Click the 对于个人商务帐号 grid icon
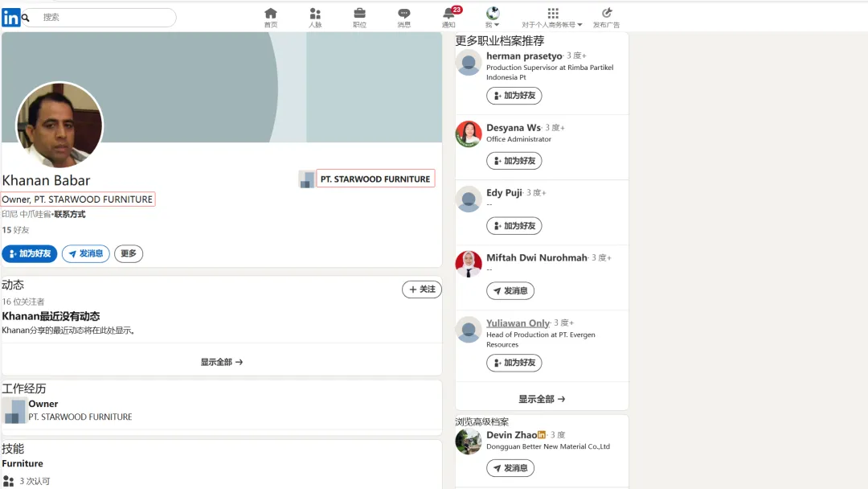 552,13
